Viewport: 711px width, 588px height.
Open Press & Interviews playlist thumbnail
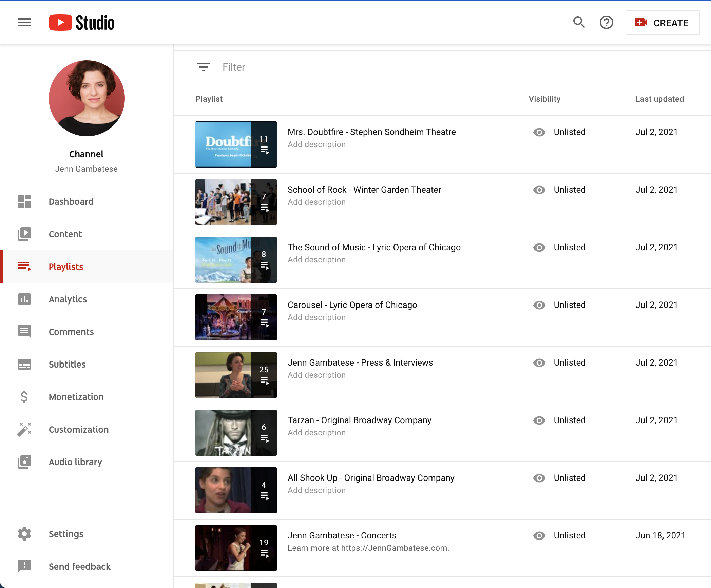tap(236, 375)
